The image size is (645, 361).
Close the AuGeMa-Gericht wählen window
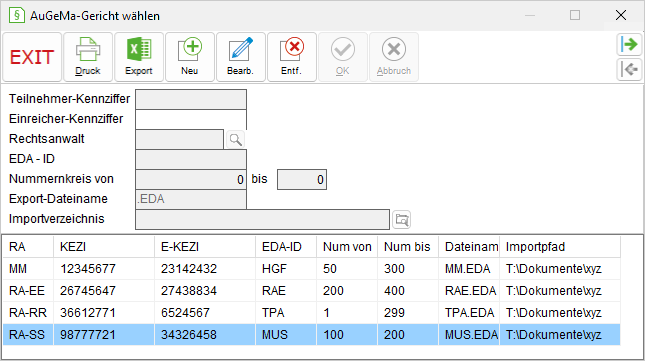pyautogui.click(x=621, y=16)
